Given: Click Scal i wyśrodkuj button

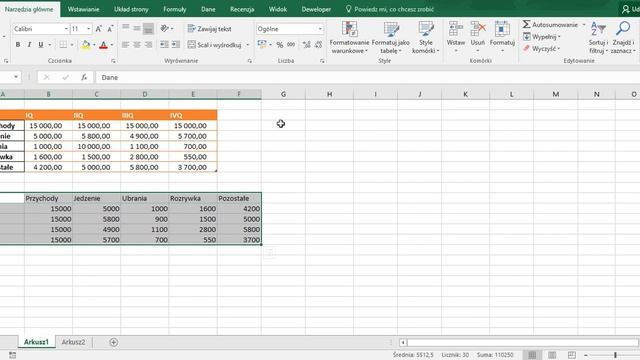Looking at the screenshot, I should click(215, 44).
